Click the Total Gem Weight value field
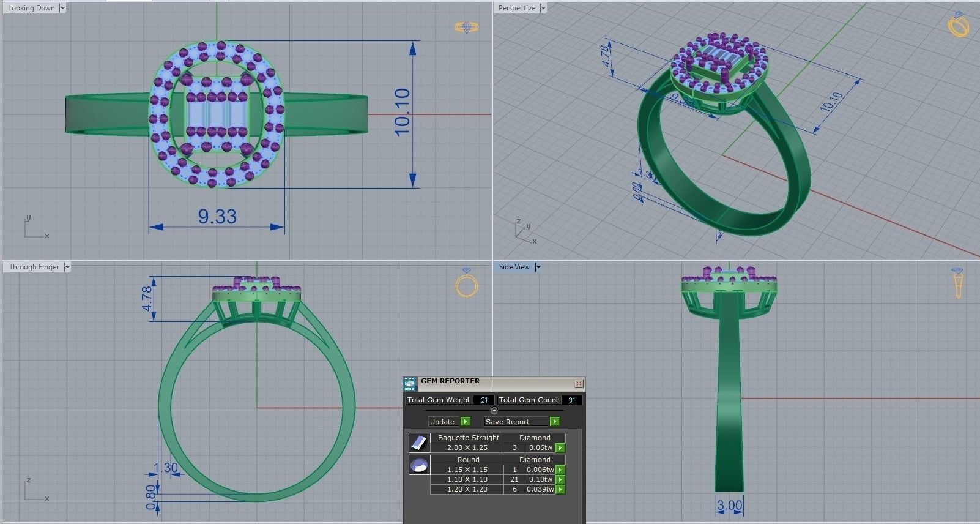 [x=483, y=400]
